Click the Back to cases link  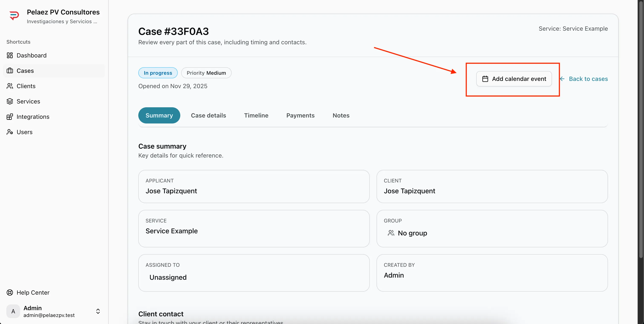(x=589, y=79)
